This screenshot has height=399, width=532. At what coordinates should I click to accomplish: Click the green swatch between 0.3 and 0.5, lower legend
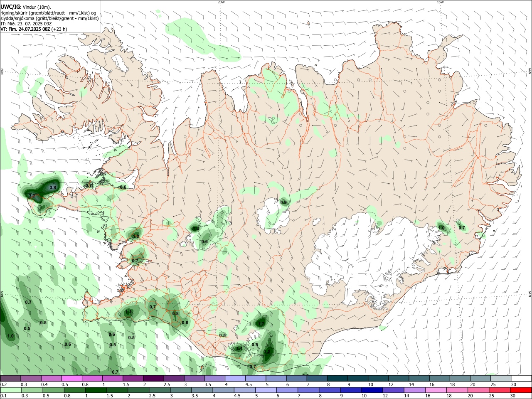click(x=32, y=390)
